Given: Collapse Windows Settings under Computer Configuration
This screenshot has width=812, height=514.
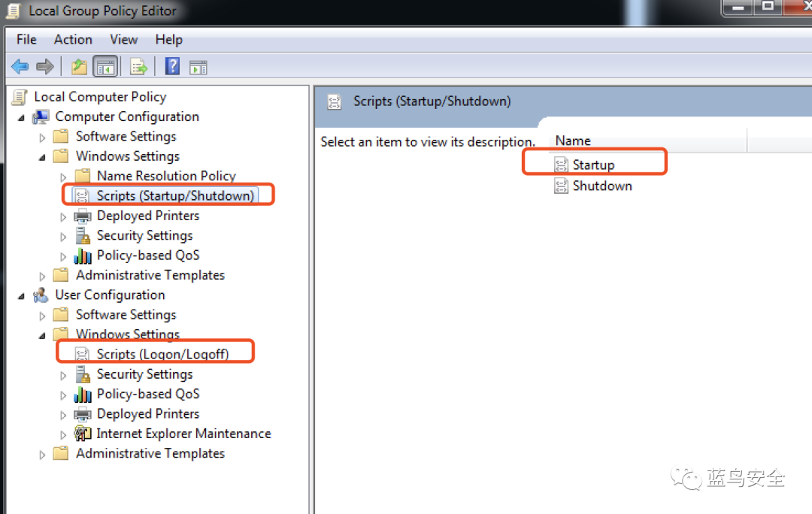Looking at the screenshot, I should coord(42,157).
